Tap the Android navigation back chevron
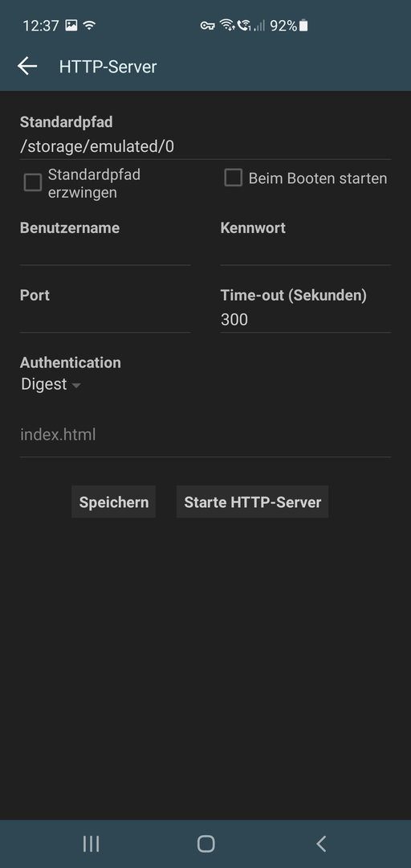 321,844
